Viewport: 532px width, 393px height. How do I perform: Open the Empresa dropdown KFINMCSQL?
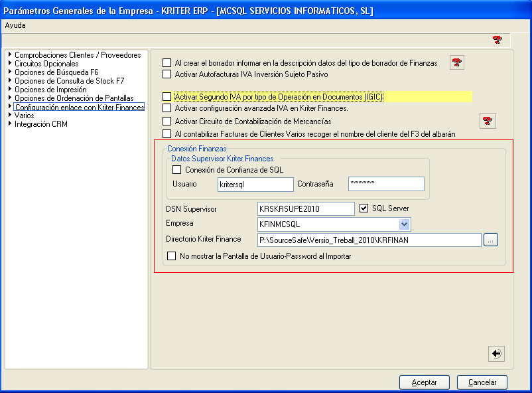pos(404,224)
